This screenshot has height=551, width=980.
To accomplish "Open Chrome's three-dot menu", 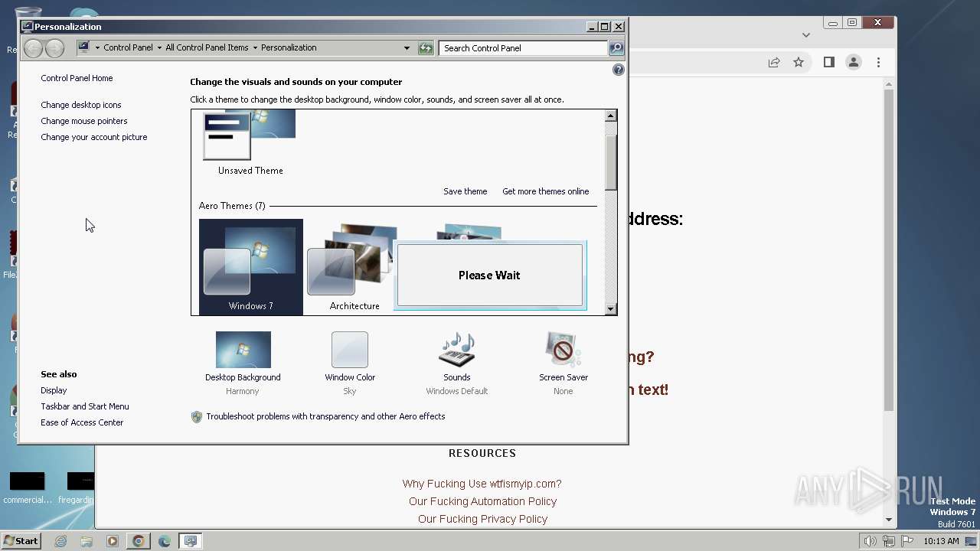I will tap(878, 63).
